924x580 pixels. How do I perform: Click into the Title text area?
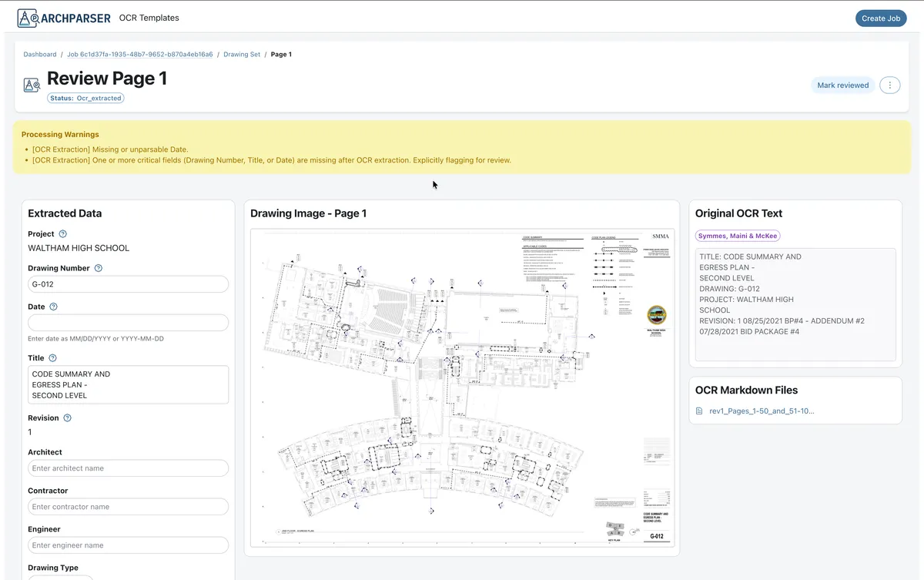128,384
